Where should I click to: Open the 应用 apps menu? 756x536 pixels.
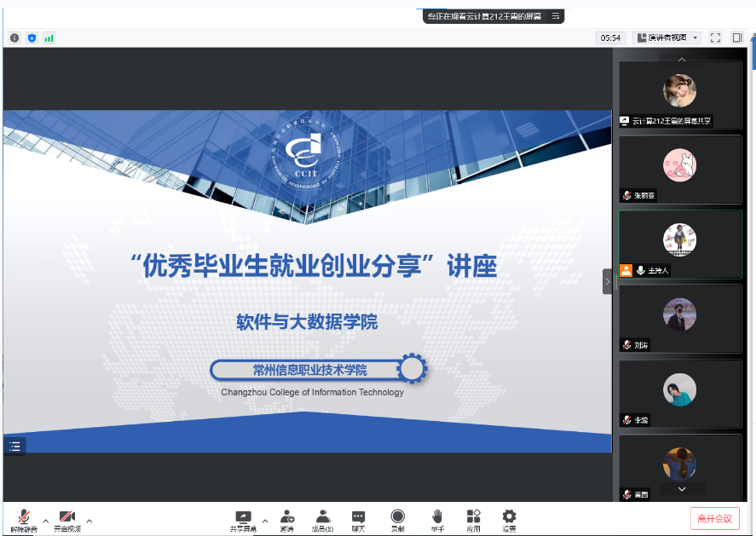click(x=474, y=521)
